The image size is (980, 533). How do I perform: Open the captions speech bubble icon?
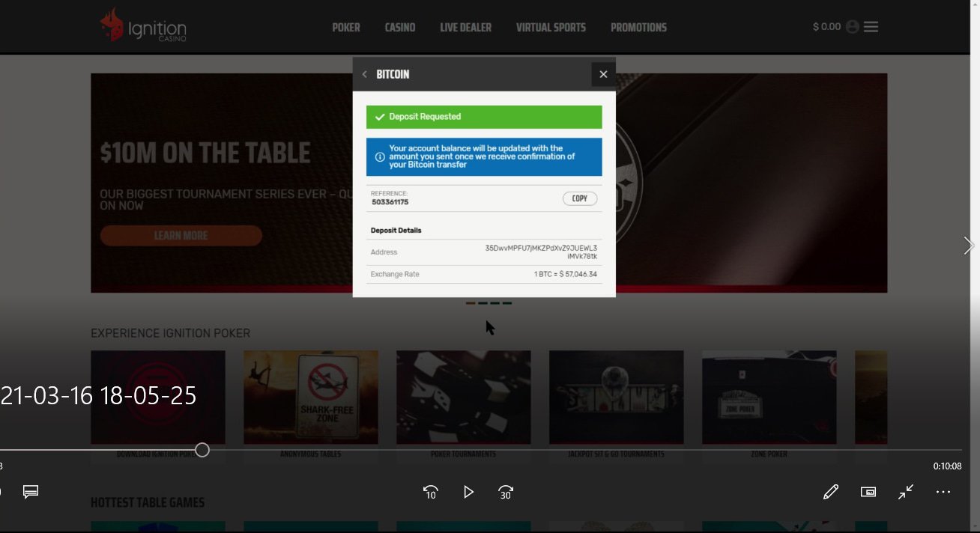click(x=31, y=492)
